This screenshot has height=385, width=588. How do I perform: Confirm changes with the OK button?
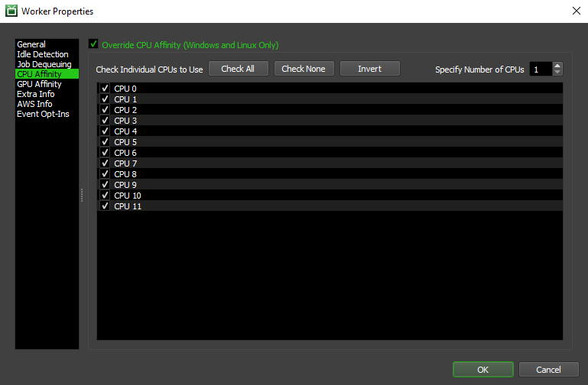click(x=482, y=370)
